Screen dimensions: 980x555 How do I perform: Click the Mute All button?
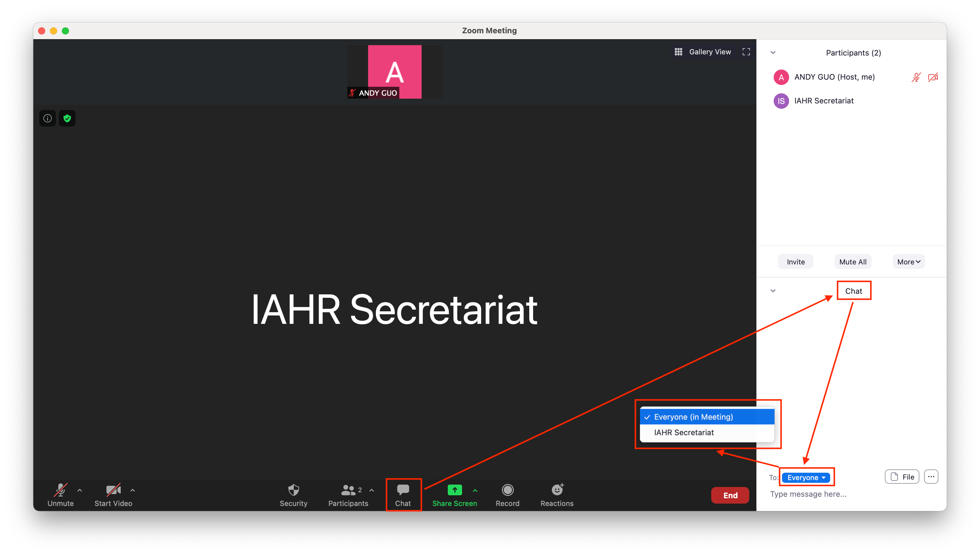tap(852, 262)
